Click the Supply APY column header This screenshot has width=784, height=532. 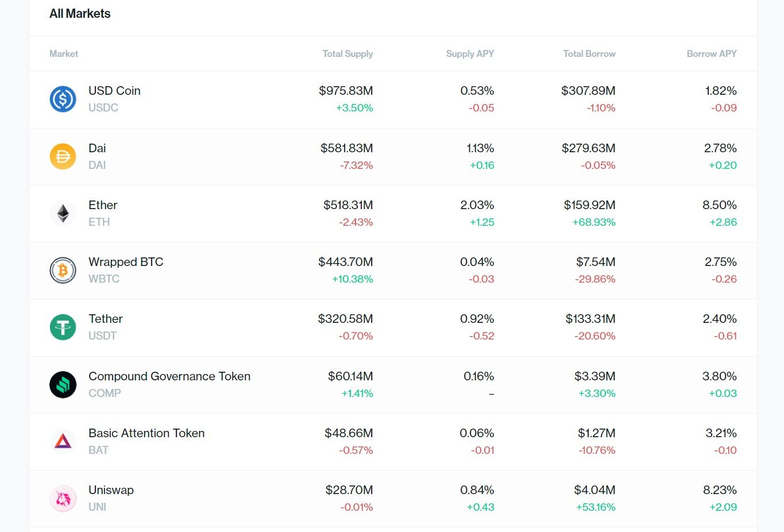pyautogui.click(x=470, y=53)
